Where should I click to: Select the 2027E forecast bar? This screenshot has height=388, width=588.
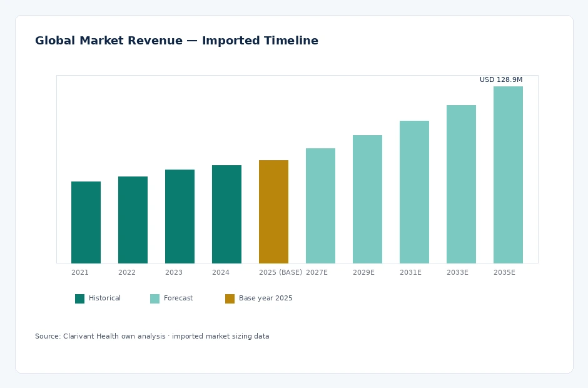pos(320,206)
